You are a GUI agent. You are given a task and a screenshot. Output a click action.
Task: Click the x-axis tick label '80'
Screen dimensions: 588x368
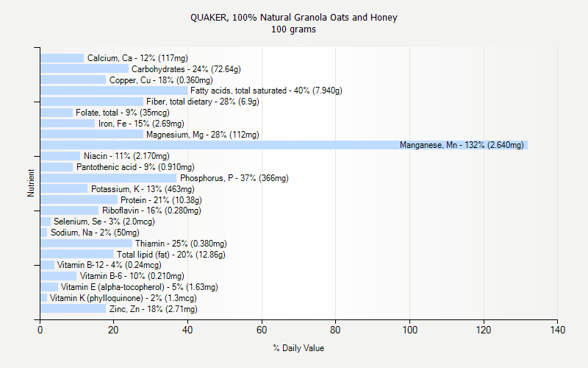(x=335, y=330)
